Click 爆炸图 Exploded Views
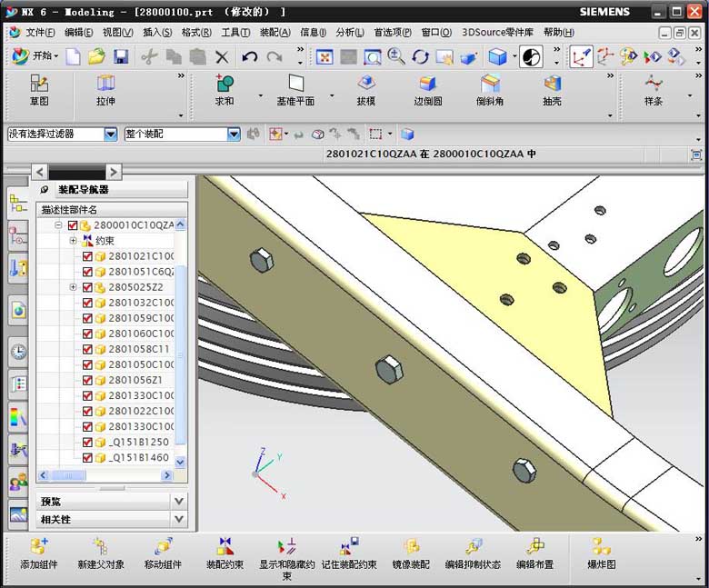The image size is (709, 588). (x=601, y=553)
